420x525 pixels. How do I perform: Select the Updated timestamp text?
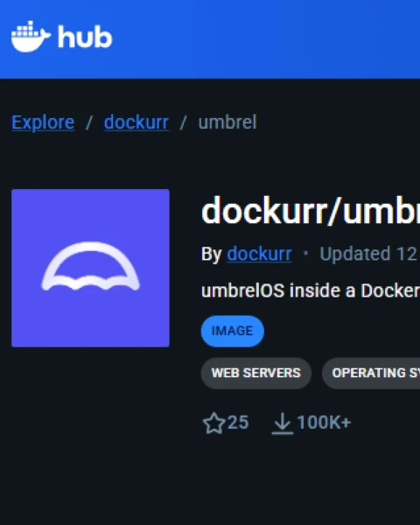[x=370, y=254]
